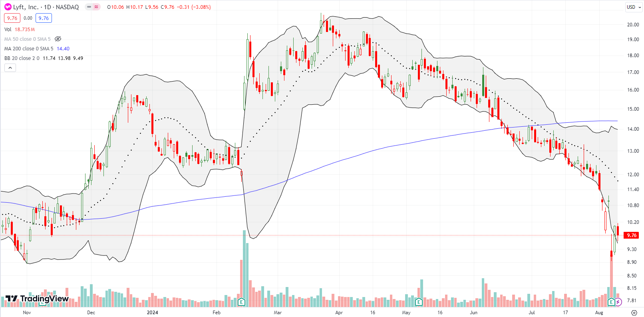Click the May earnings E marker
The width and height of the screenshot is (644, 317).
click(419, 302)
